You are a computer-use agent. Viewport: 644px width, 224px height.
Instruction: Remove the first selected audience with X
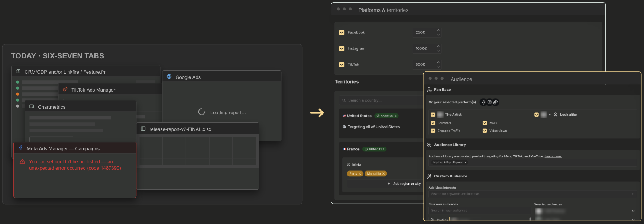[x=633, y=211]
